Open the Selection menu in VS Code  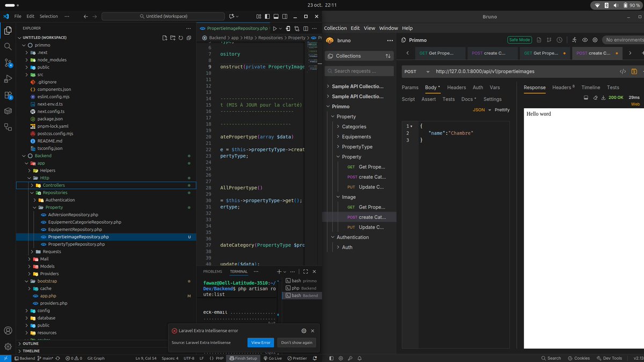pos(49,17)
